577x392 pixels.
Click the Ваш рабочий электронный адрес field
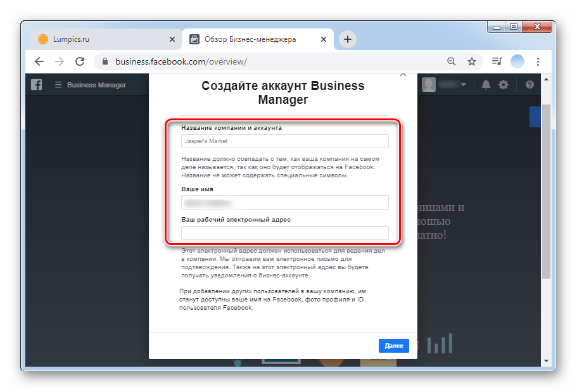(285, 233)
